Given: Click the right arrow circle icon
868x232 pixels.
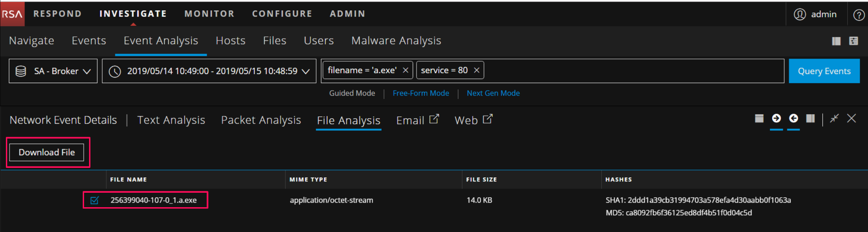Looking at the screenshot, I should coord(776,118).
